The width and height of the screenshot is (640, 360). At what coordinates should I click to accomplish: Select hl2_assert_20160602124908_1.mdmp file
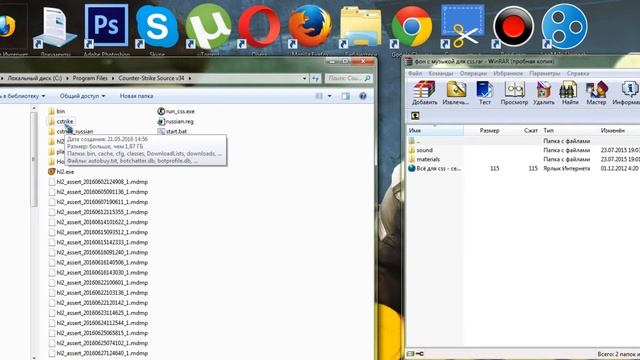coord(98,182)
